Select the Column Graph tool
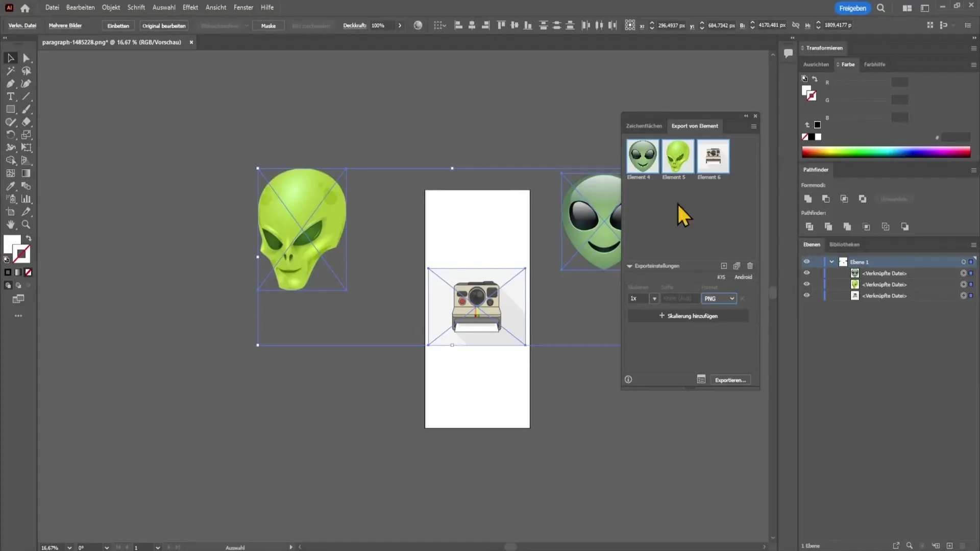 (x=27, y=199)
